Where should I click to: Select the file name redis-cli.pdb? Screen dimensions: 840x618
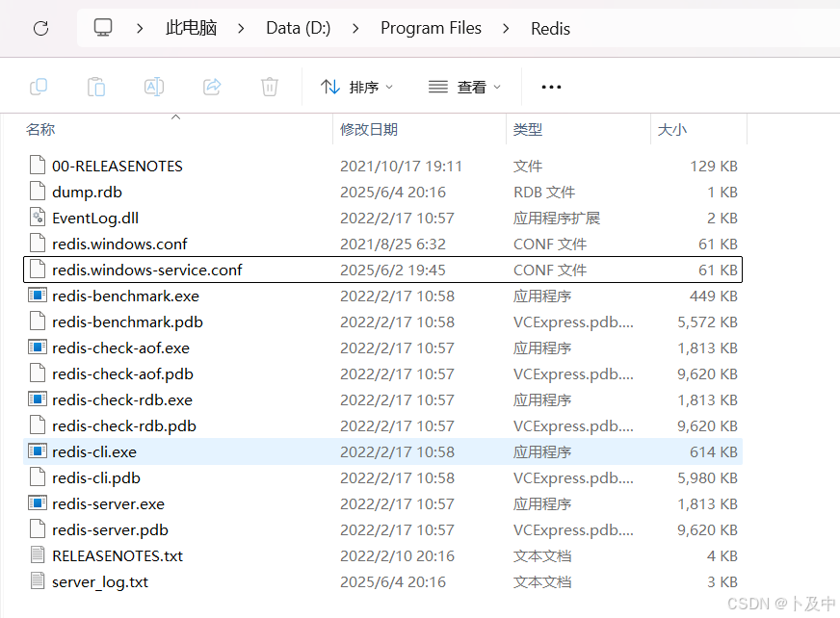tap(96, 477)
